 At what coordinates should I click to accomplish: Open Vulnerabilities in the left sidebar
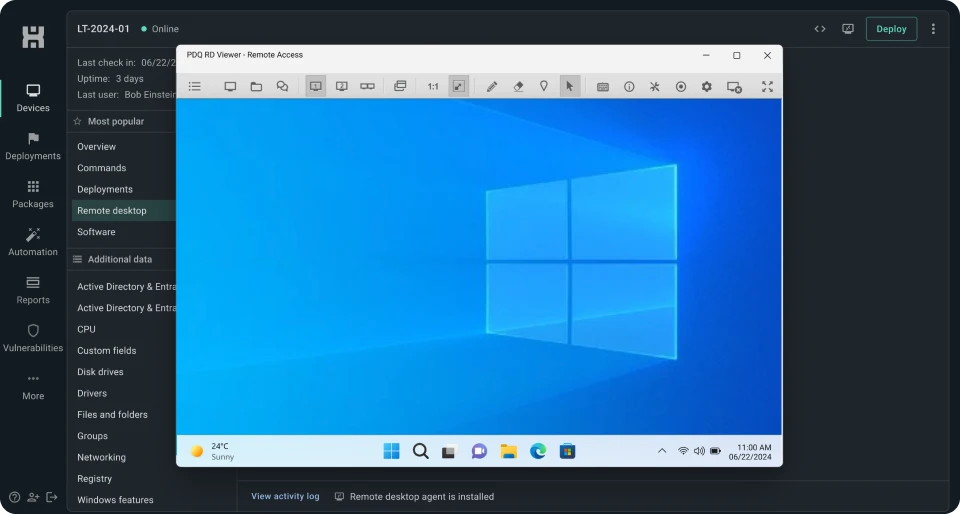pos(33,338)
